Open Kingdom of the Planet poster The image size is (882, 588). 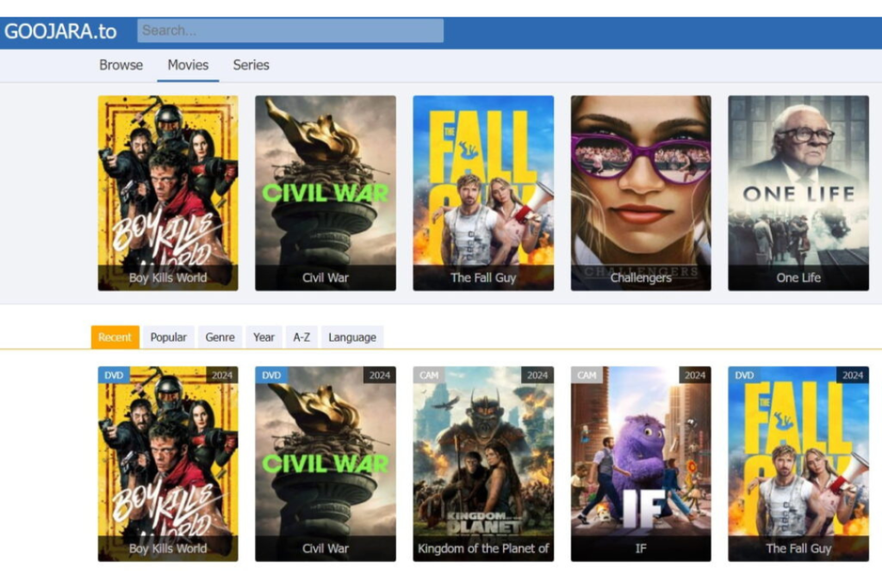pos(483,464)
